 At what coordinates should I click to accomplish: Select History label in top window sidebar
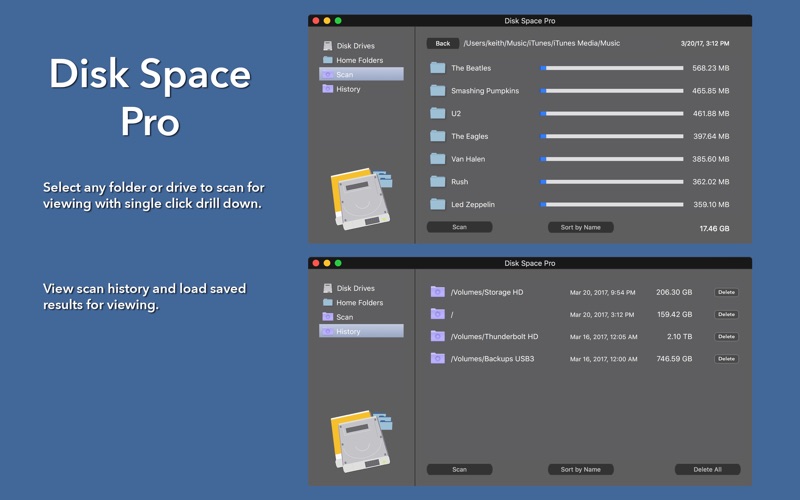point(348,89)
